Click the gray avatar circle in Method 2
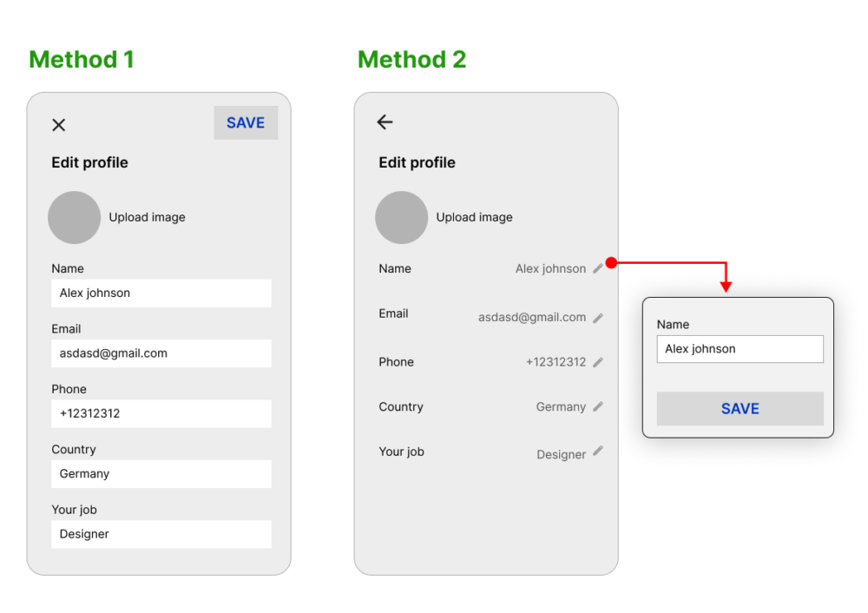868x613 pixels. tap(401, 217)
